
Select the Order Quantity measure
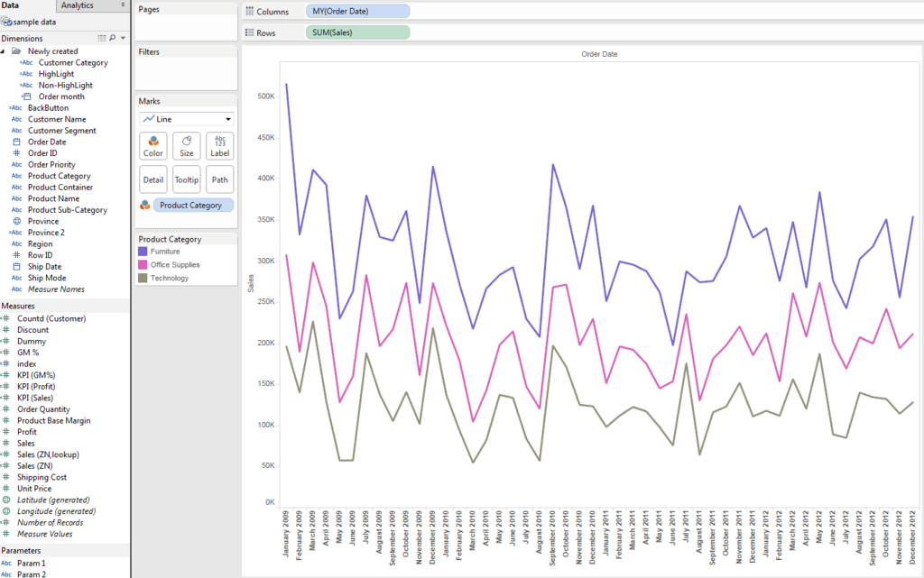(43, 409)
